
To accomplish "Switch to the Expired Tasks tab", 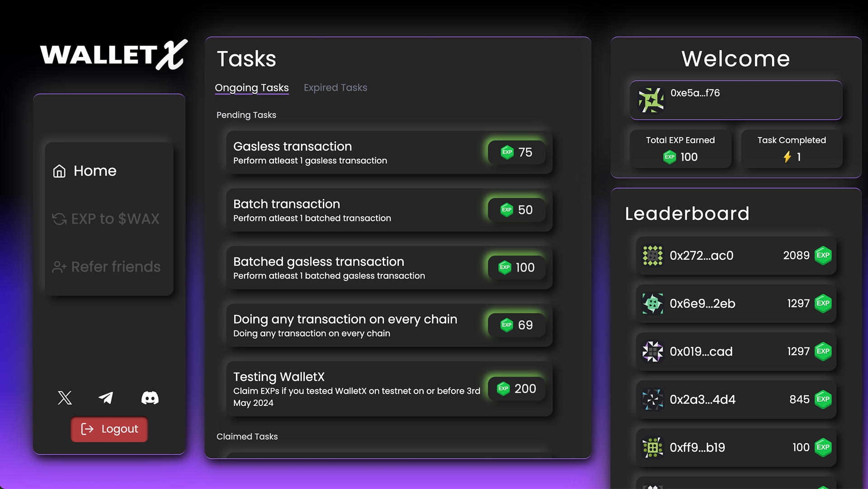I will [335, 88].
